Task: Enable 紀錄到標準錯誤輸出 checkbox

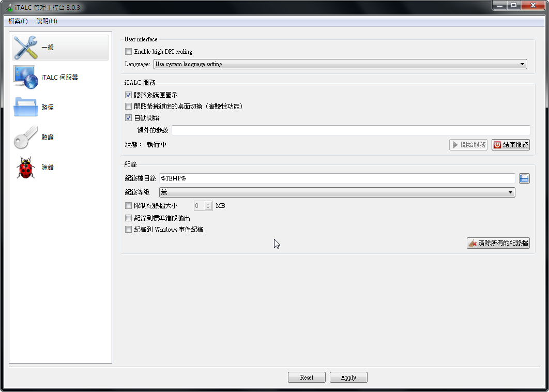Action: coord(129,218)
